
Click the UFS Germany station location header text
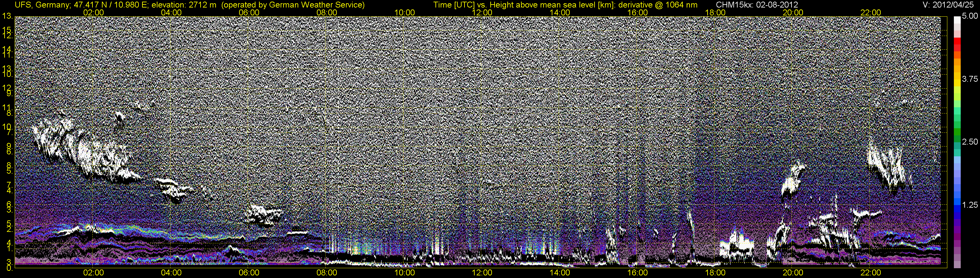[x=81, y=5]
